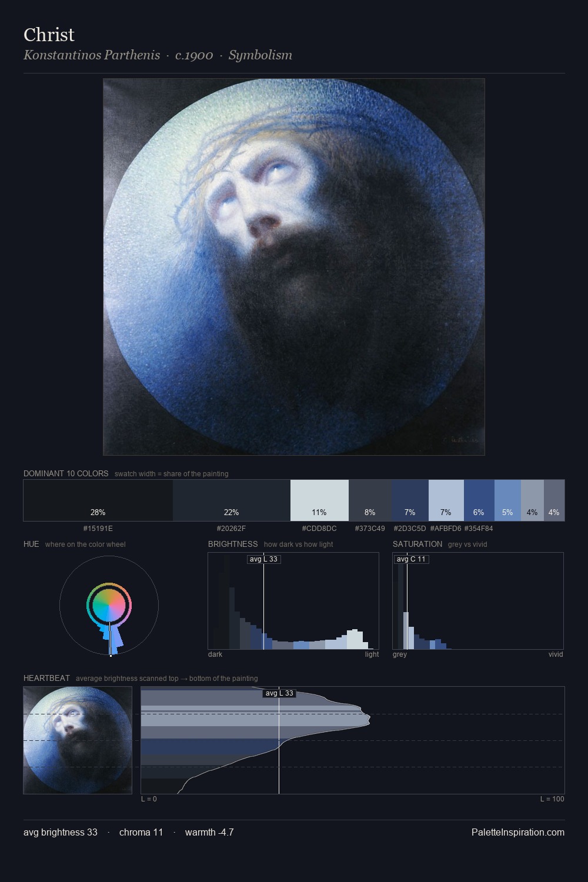Click the '#2D3C5D' hex code text

410,529
